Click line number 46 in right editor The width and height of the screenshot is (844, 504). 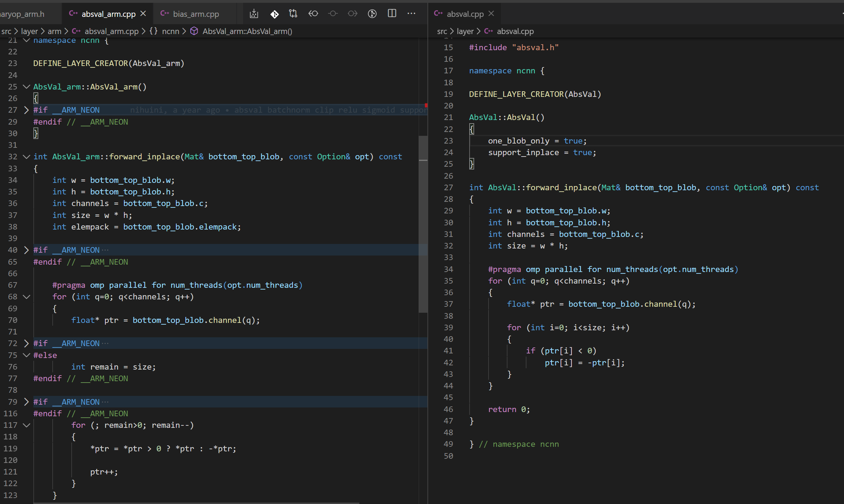point(449,409)
